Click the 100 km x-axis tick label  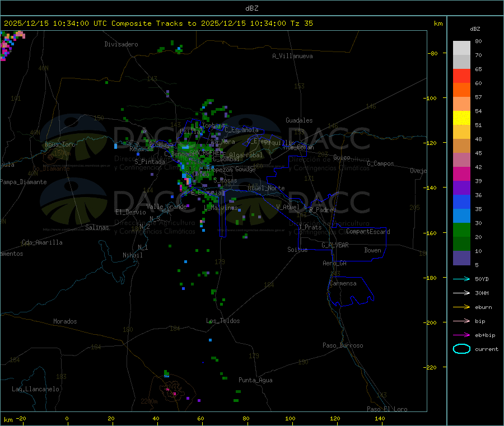(290, 419)
